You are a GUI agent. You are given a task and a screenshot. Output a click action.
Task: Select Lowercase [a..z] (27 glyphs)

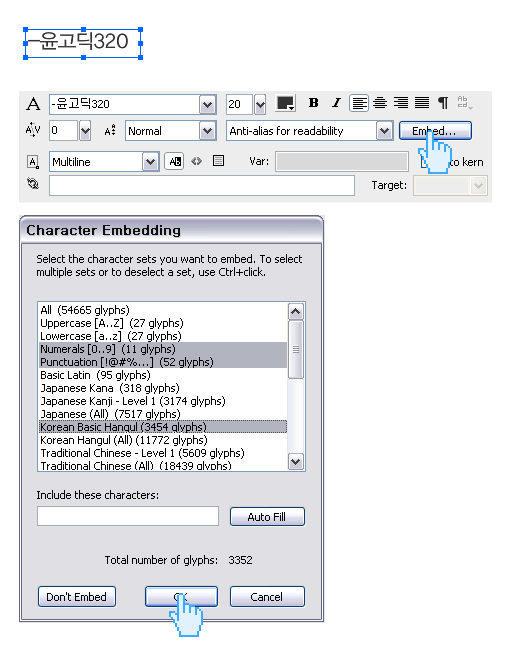[163, 336]
